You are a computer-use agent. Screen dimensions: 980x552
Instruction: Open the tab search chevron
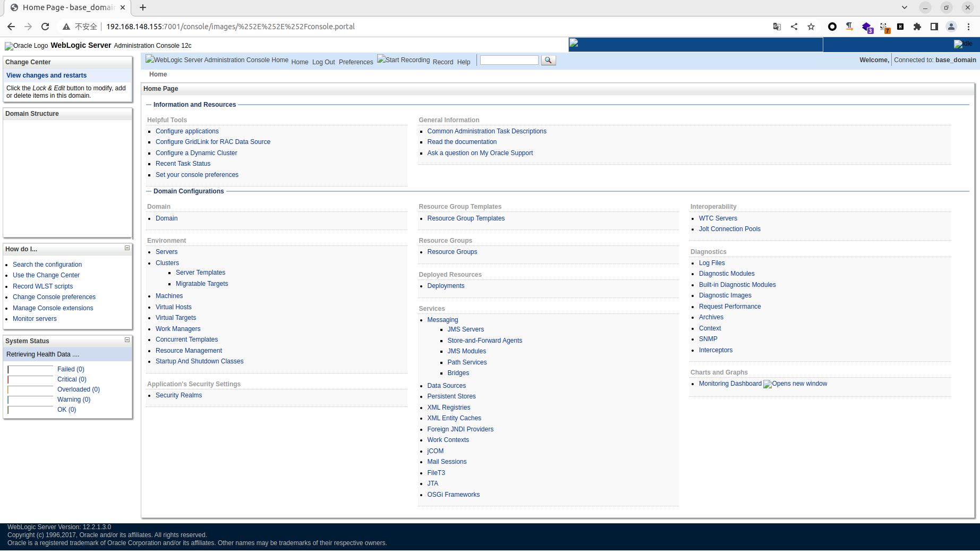click(x=905, y=7)
